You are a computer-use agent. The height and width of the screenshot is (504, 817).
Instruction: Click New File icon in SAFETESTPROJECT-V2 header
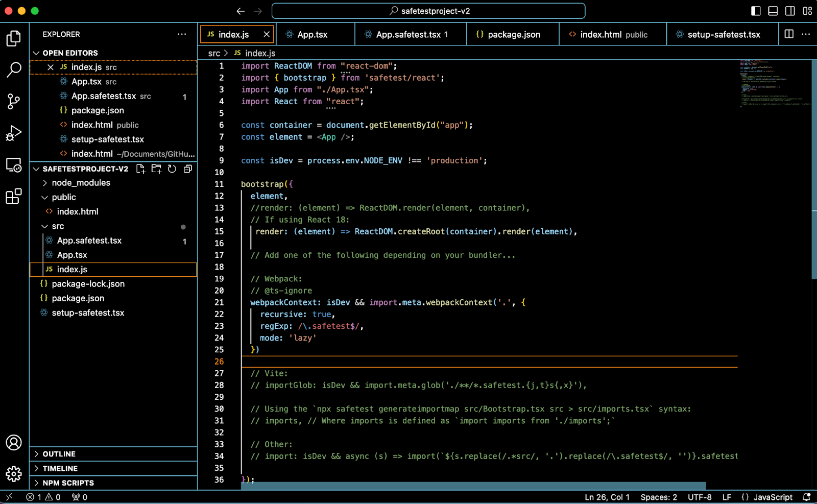[x=140, y=169]
